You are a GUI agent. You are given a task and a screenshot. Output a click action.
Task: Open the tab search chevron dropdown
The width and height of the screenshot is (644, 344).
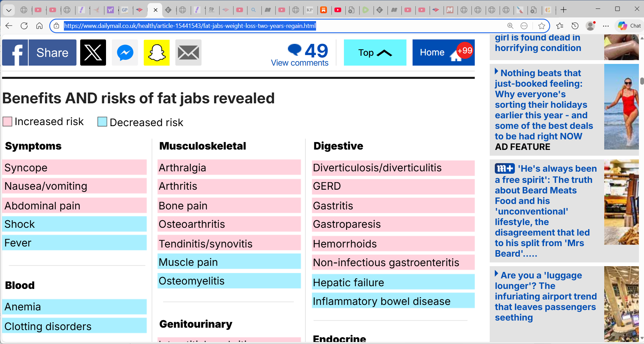coord(9,10)
